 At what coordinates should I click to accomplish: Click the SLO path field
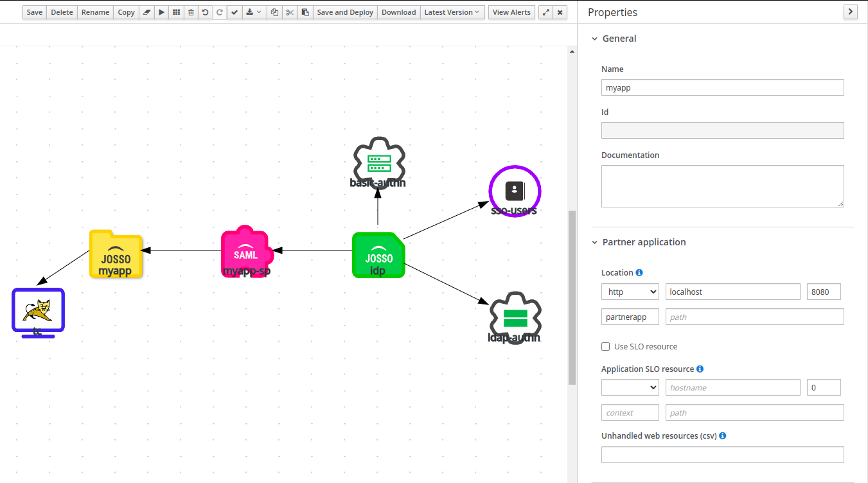(x=755, y=412)
